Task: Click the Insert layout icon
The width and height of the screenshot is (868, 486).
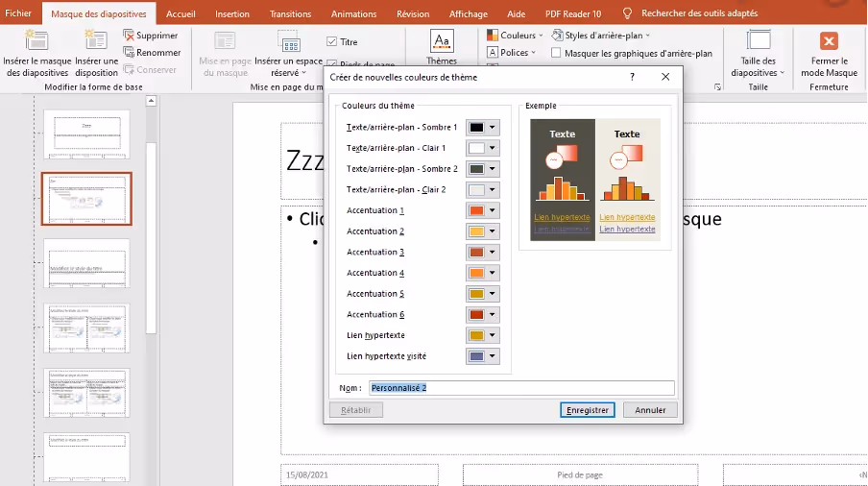Action: tap(96, 40)
